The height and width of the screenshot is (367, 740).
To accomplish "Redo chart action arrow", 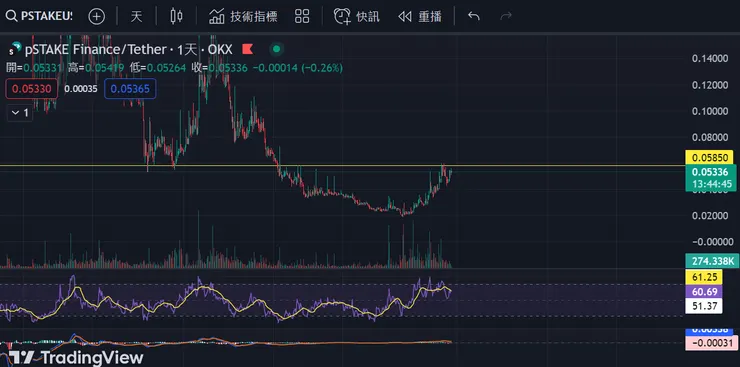I will tap(505, 17).
